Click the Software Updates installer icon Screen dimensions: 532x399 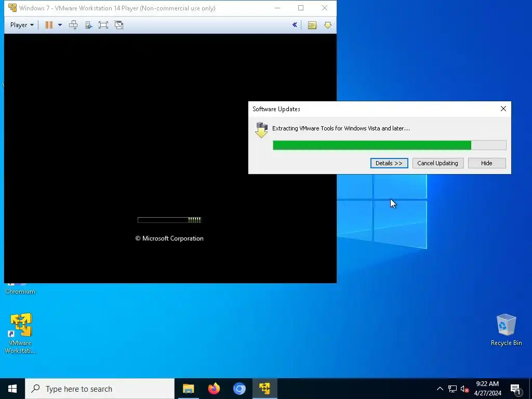pyautogui.click(x=261, y=130)
